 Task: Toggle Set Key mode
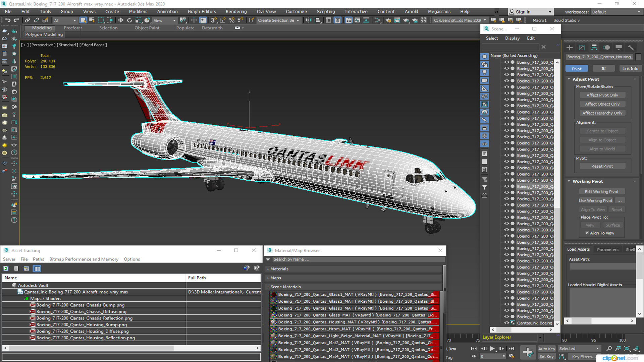(546, 357)
